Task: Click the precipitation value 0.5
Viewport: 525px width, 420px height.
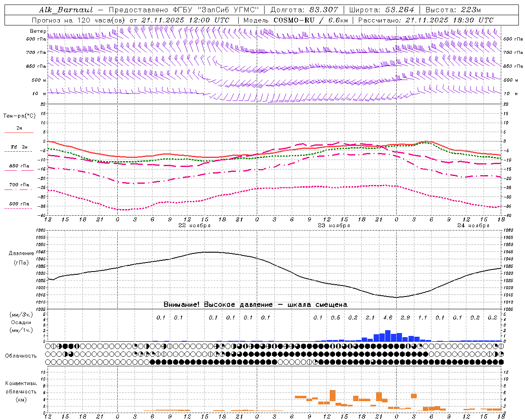Action: tap(336, 317)
